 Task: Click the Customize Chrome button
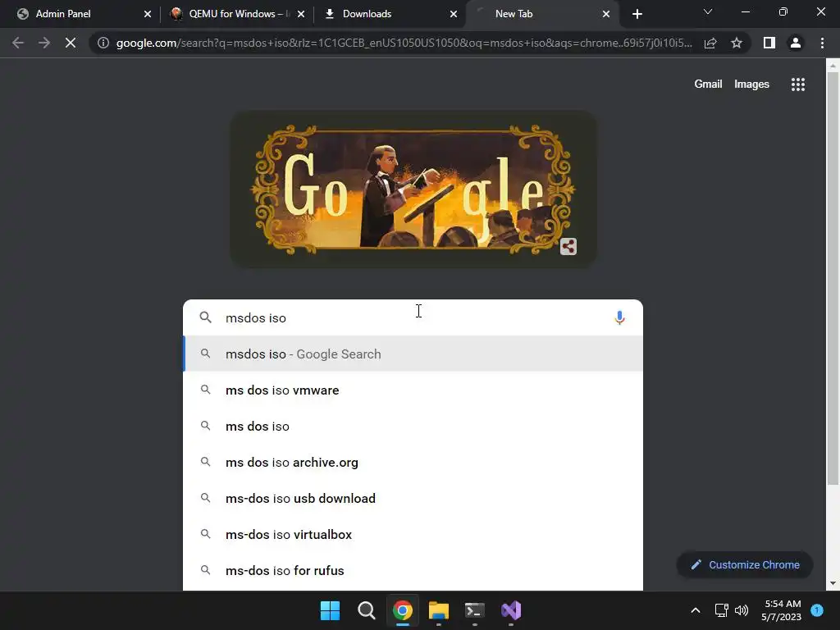coord(745,564)
